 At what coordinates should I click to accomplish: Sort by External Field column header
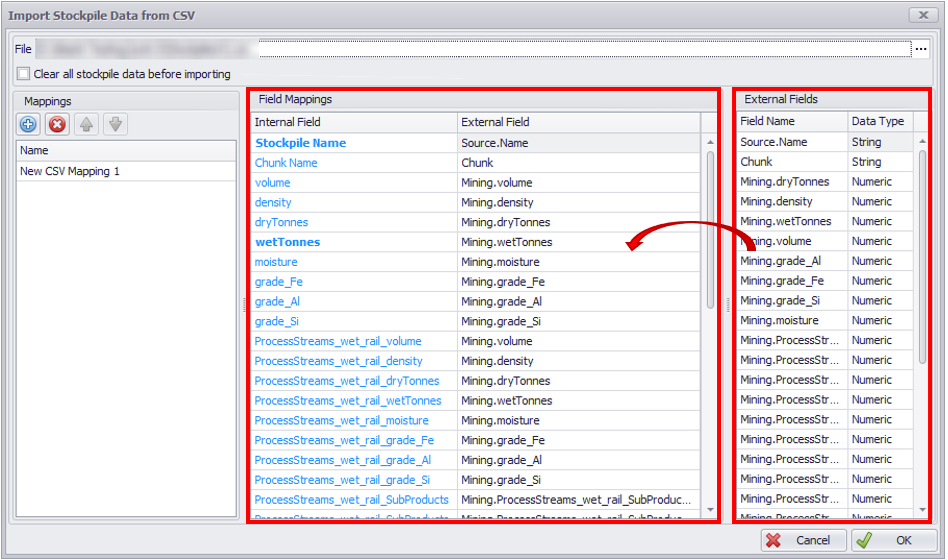(x=578, y=122)
